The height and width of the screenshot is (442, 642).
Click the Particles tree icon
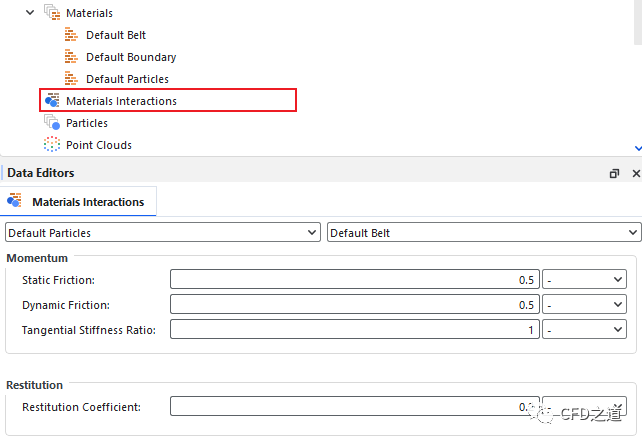[x=52, y=123]
